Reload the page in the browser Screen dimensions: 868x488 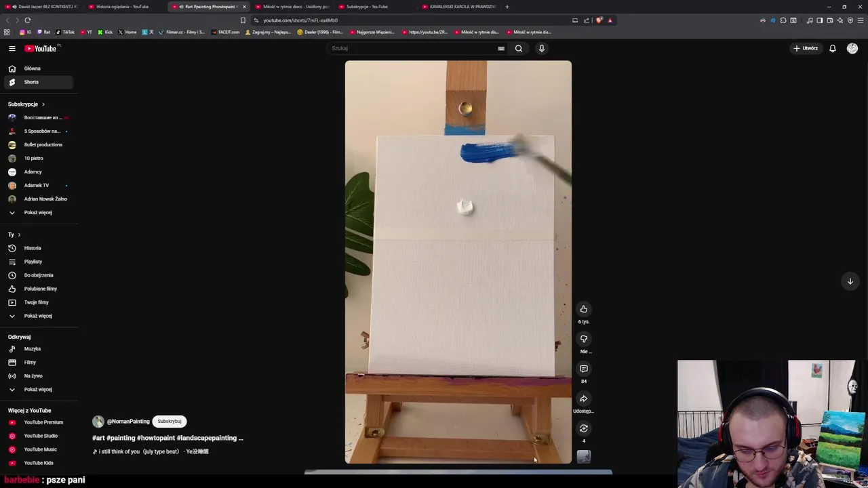(x=28, y=20)
